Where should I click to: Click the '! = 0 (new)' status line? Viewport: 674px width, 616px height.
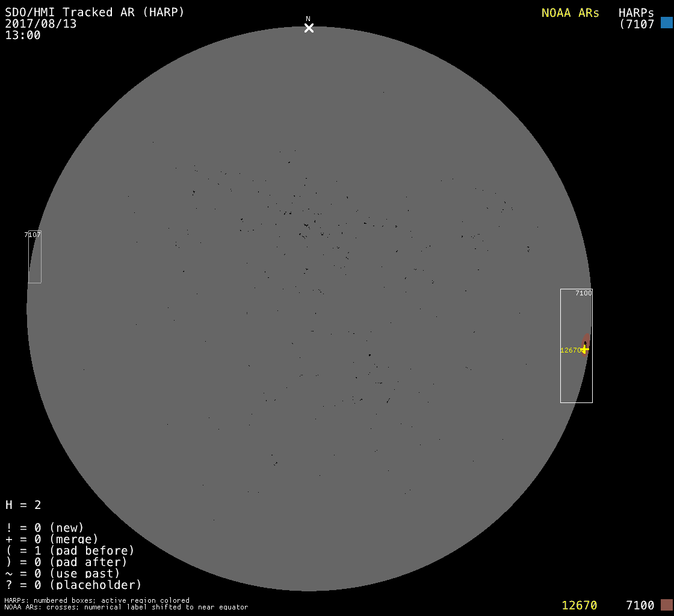coord(45,528)
